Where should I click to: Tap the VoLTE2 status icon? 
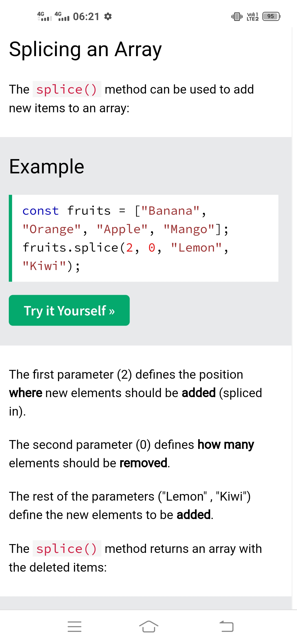[x=252, y=17]
